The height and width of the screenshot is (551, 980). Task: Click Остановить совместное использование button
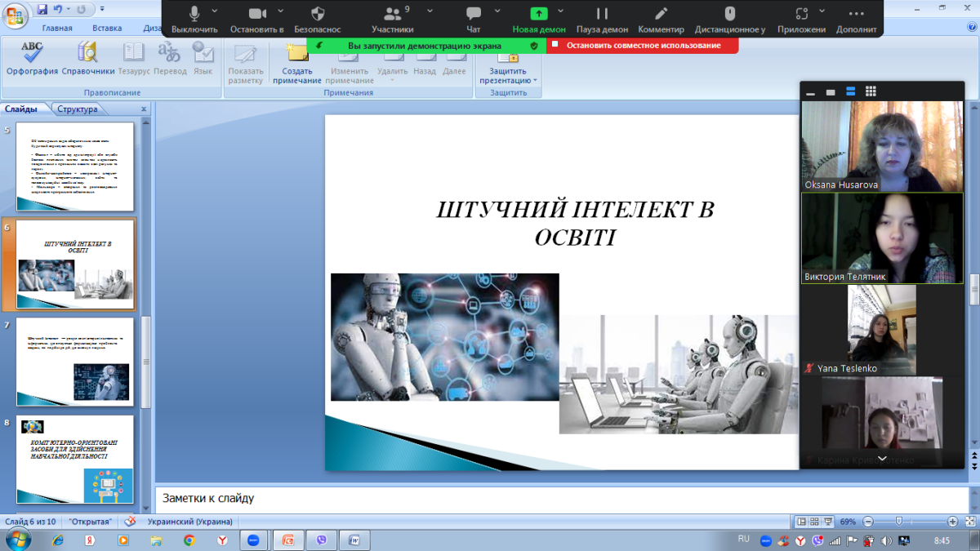click(643, 46)
